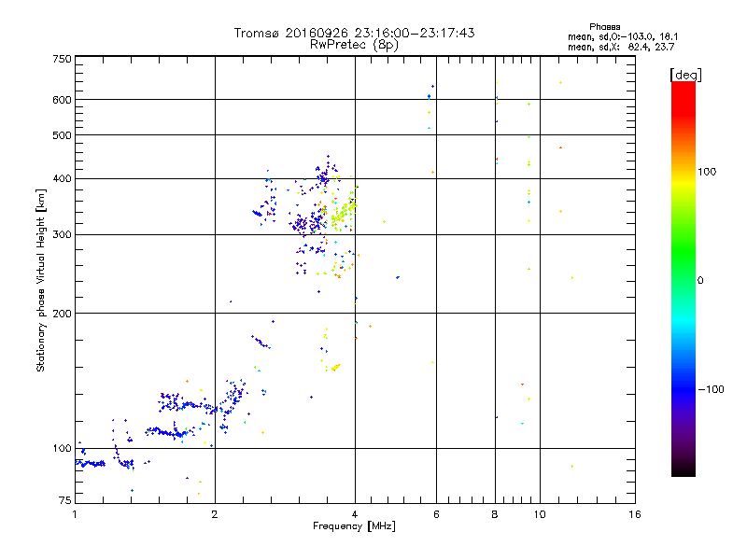This screenshot has height=560, width=747.
Task: Click the colorbar '0' tick label
Action: click(x=700, y=281)
